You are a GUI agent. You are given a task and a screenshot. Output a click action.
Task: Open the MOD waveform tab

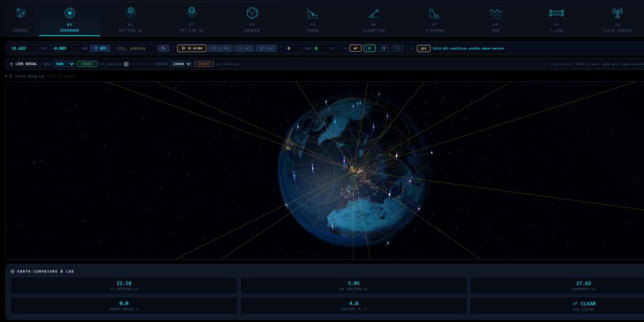(496, 19)
